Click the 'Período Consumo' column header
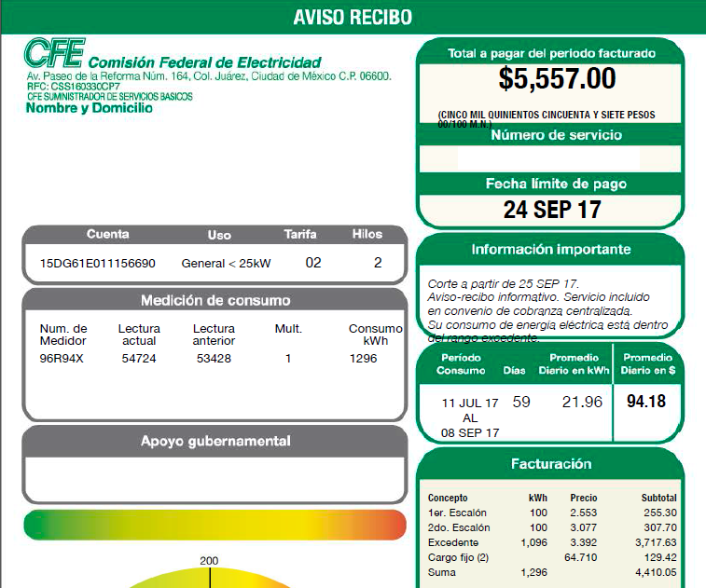706x588 pixels. 461,364
